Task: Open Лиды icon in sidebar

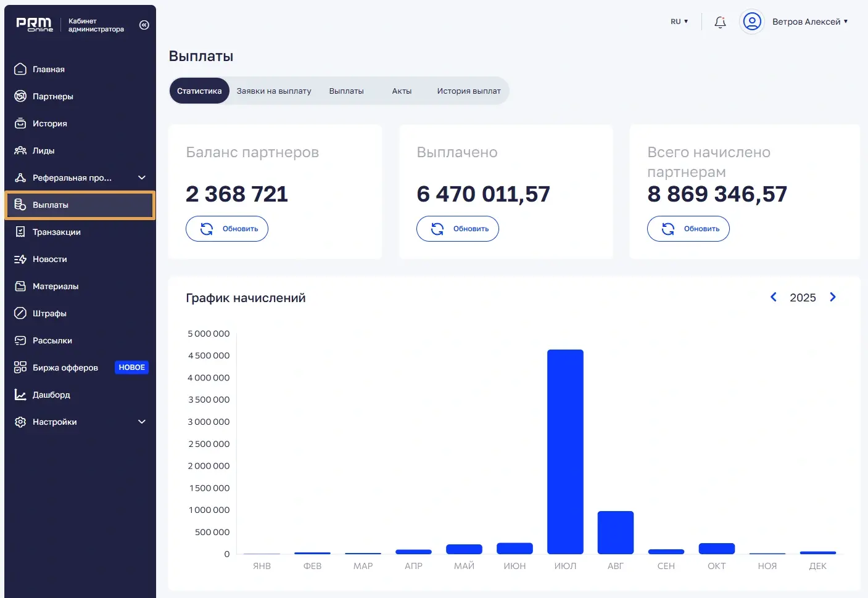Action: [20, 150]
